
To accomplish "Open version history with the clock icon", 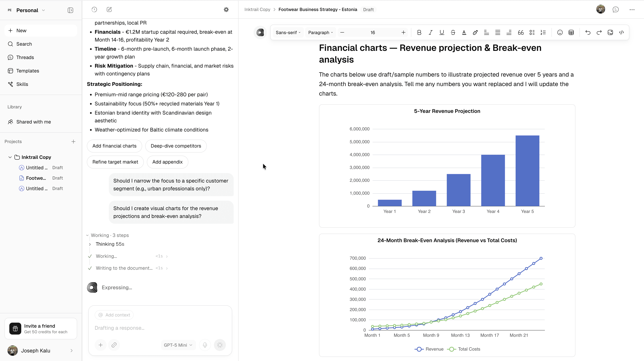I will 94,9.
